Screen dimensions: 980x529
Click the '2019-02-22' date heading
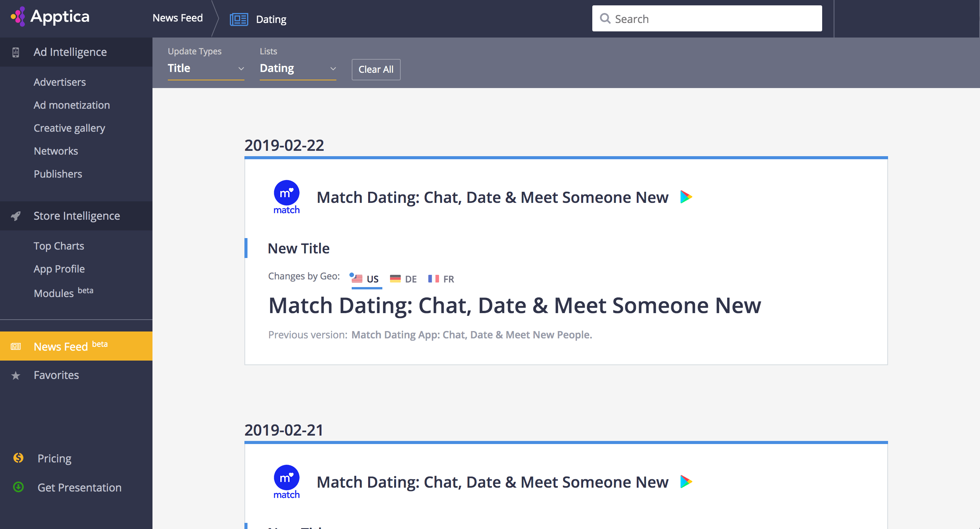tap(284, 145)
